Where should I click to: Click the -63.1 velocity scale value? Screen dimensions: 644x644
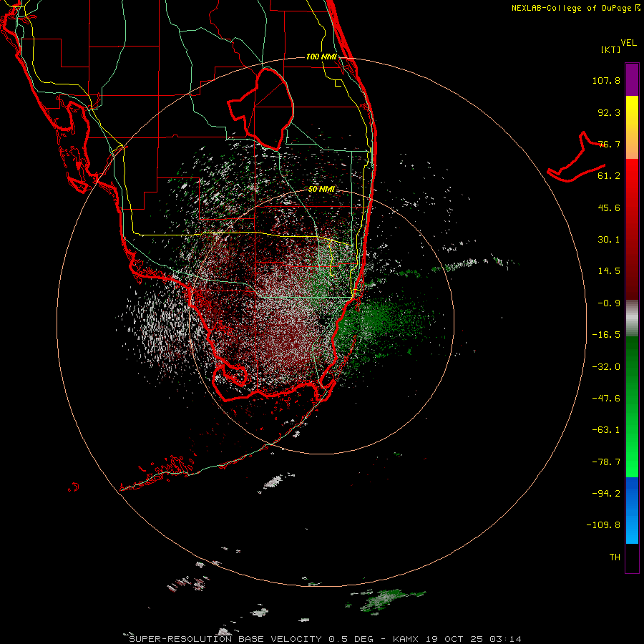[x=606, y=430]
